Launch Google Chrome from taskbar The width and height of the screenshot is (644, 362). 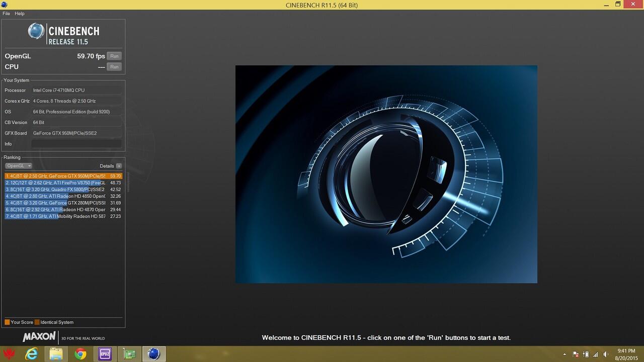click(80, 354)
